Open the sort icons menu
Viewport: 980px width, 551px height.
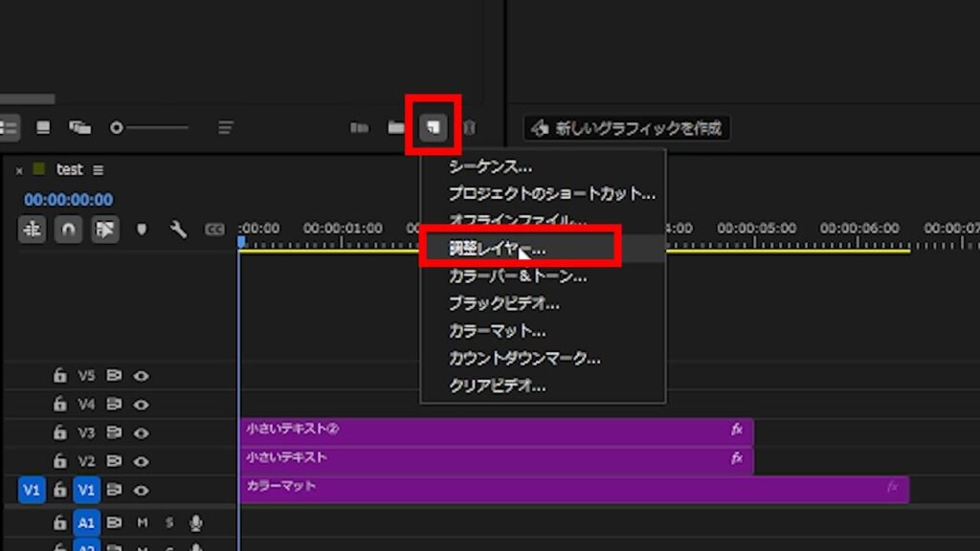tap(226, 128)
